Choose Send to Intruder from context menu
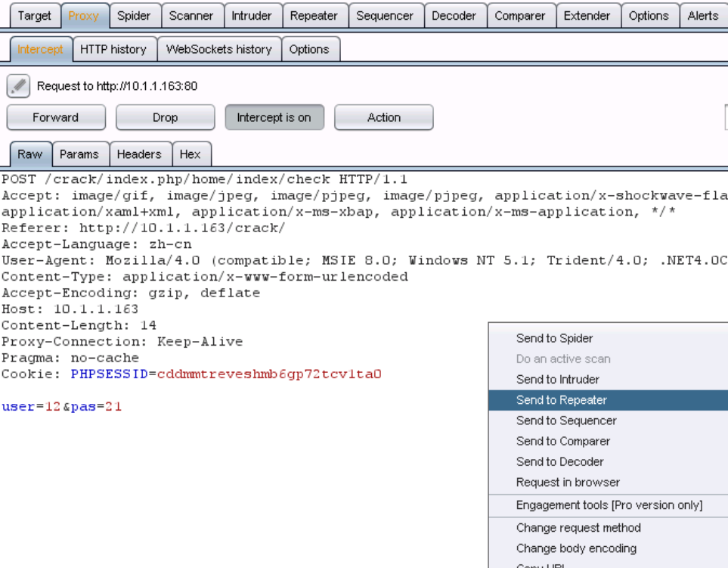The height and width of the screenshot is (568, 728). pyautogui.click(x=609, y=380)
